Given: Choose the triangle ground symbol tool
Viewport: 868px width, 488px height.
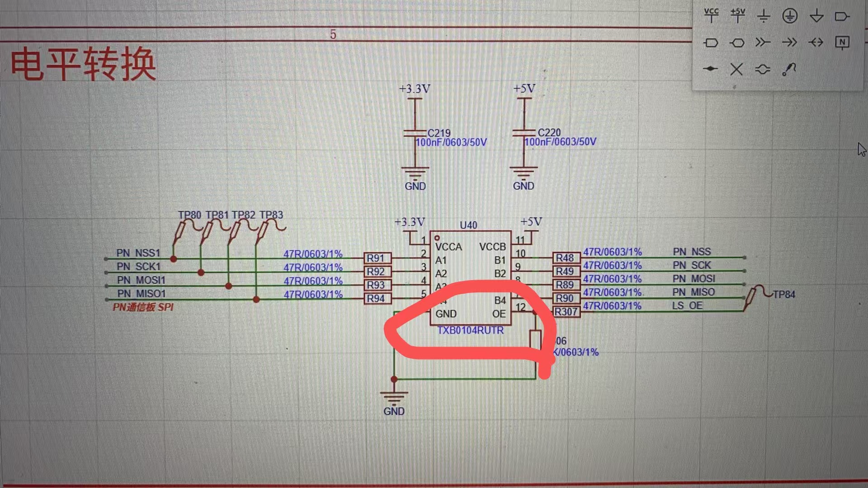Looking at the screenshot, I should (816, 17).
